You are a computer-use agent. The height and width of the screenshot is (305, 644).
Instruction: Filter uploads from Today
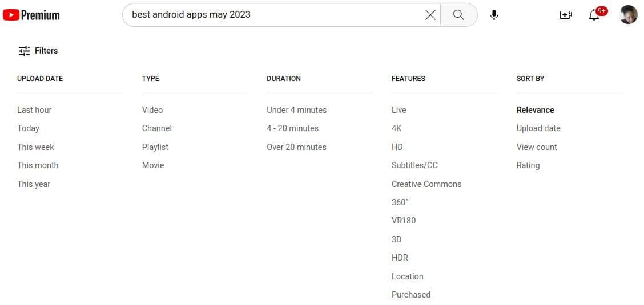point(29,128)
